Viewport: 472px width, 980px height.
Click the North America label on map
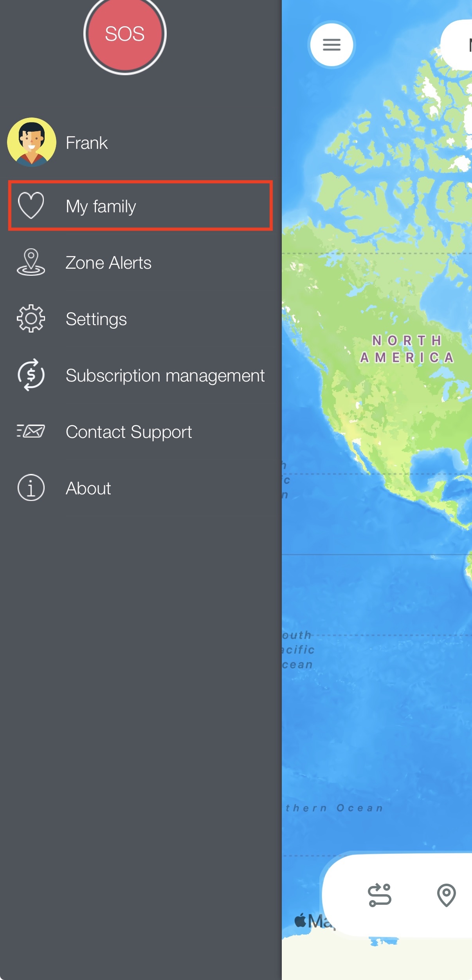407,349
